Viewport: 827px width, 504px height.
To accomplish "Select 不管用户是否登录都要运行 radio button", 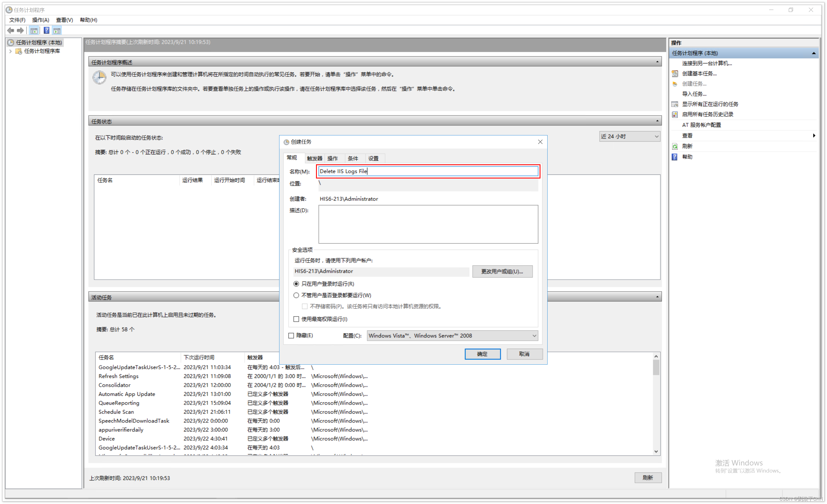I will click(x=296, y=295).
